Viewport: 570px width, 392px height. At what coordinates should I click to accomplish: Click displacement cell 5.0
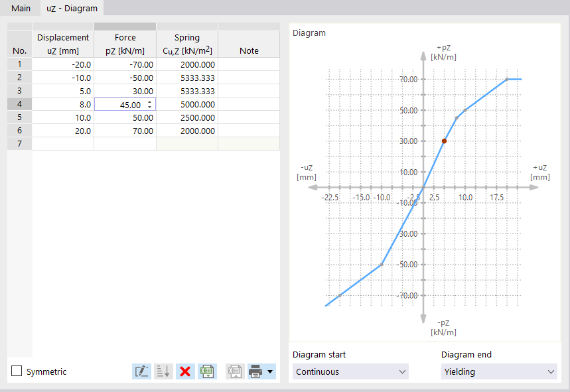(x=63, y=91)
